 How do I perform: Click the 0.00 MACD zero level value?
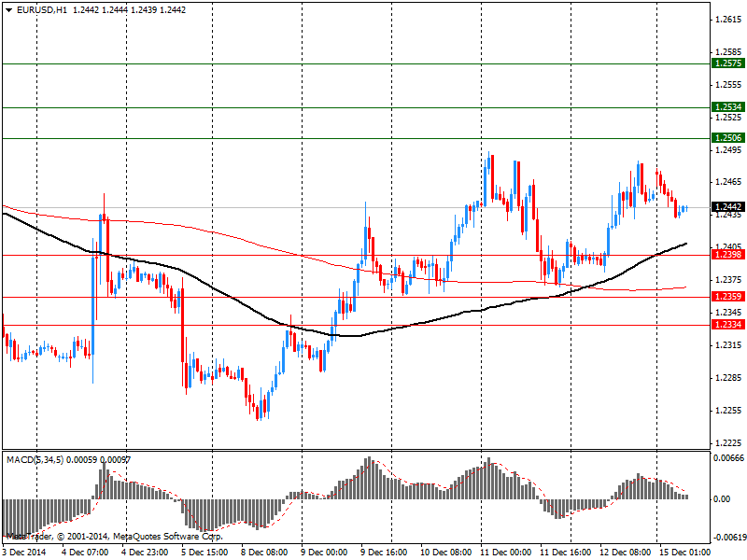(x=721, y=499)
